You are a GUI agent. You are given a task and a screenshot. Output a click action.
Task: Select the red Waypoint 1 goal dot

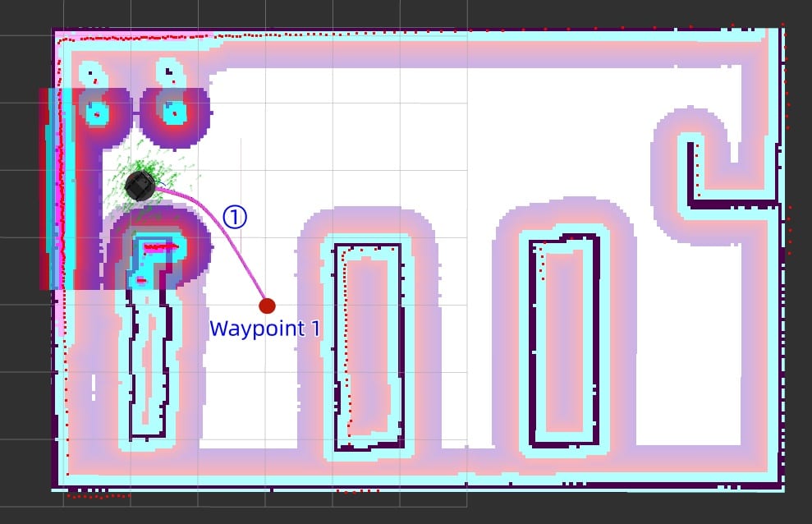(x=267, y=306)
